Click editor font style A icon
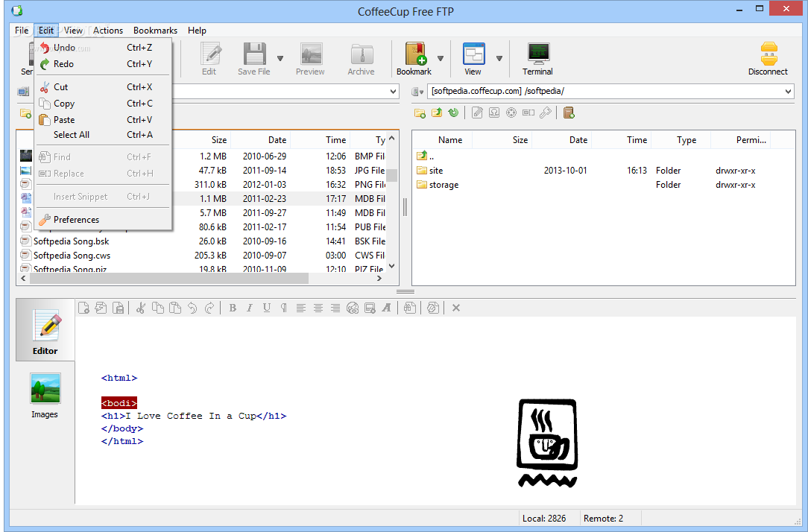The width and height of the screenshot is (808, 532). point(386,308)
